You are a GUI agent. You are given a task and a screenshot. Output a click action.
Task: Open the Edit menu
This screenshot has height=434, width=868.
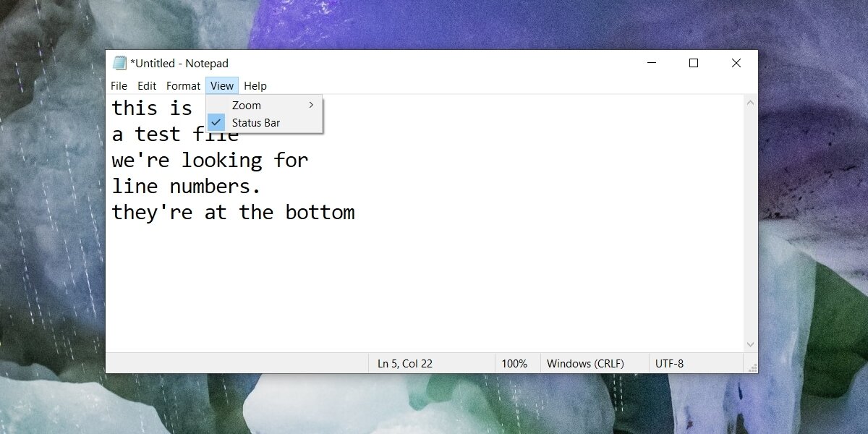[147, 85]
